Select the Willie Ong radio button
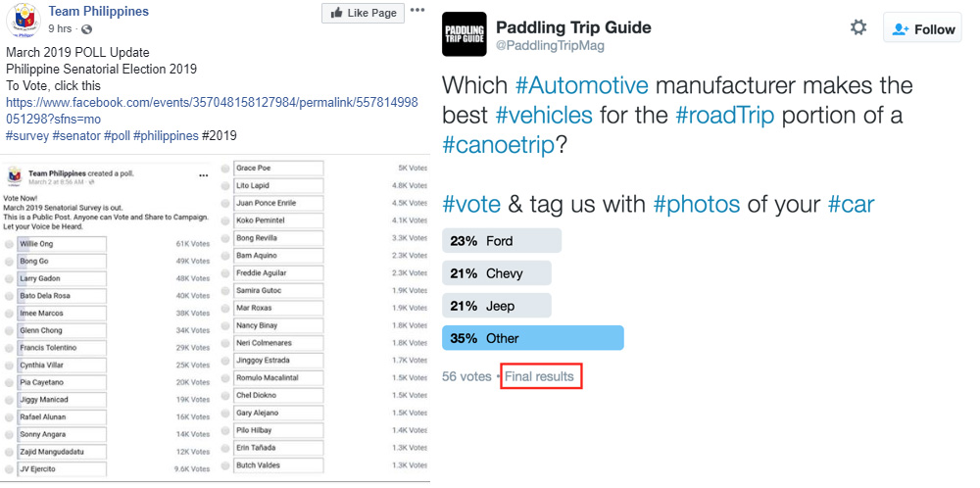Image resolution: width=980 pixels, height=488 pixels. pyautogui.click(x=9, y=244)
